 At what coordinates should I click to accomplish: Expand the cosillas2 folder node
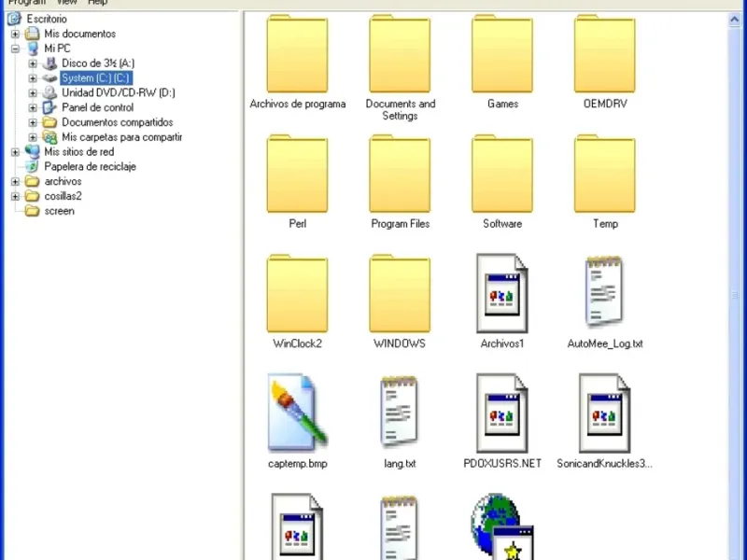tap(15, 196)
